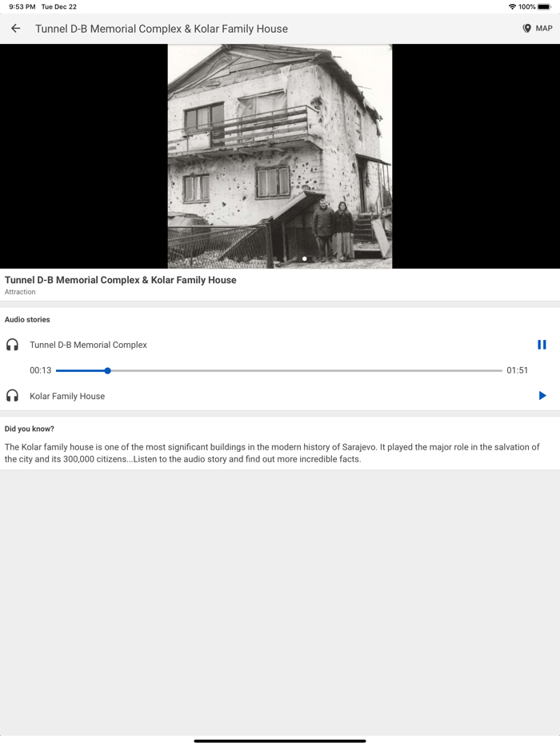This screenshot has width=560, height=747.
Task: Click the page title in the header bar
Action: (x=162, y=29)
